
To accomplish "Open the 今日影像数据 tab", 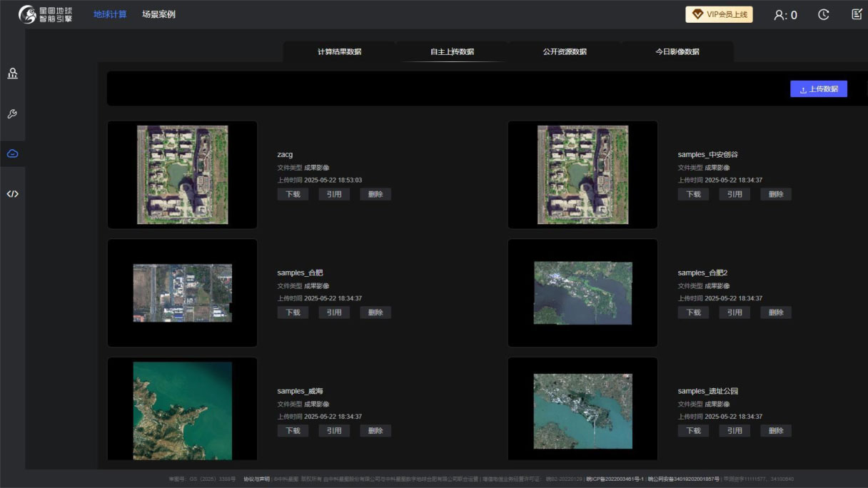I will tap(677, 52).
